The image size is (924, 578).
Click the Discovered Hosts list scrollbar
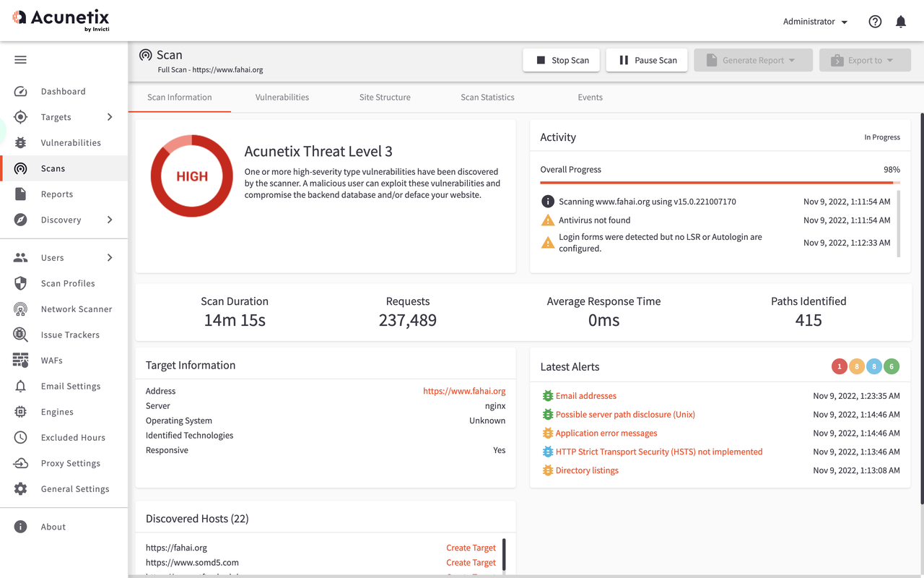(x=504, y=555)
